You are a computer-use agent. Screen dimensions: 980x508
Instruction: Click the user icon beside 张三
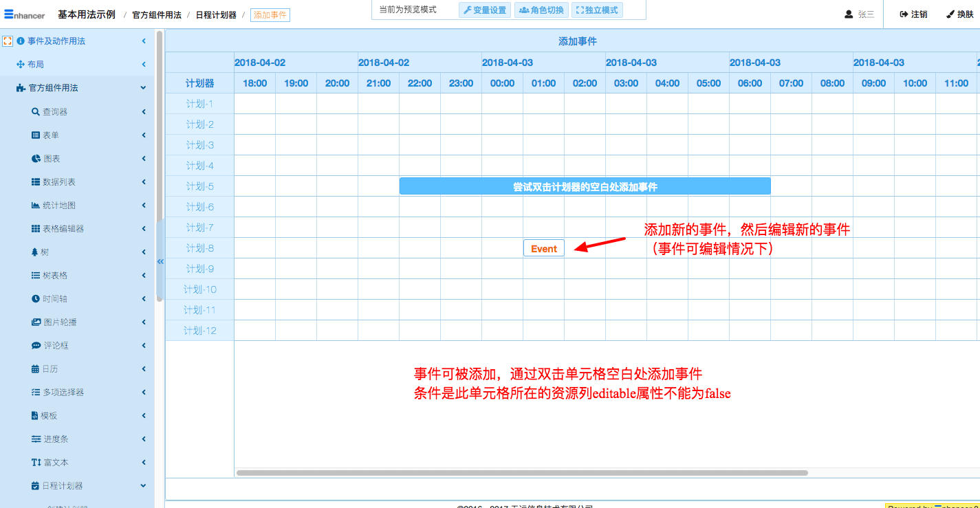coord(849,14)
